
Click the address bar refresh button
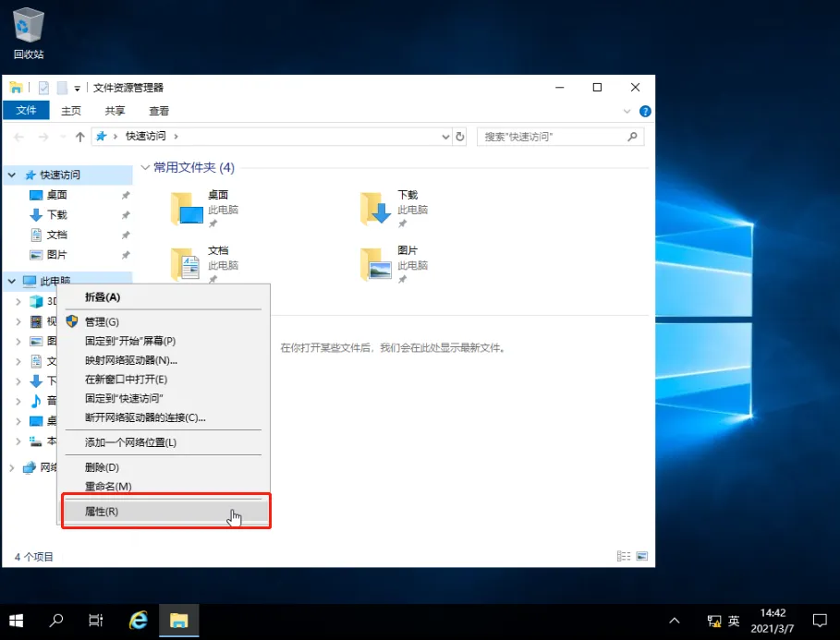(459, 136)
